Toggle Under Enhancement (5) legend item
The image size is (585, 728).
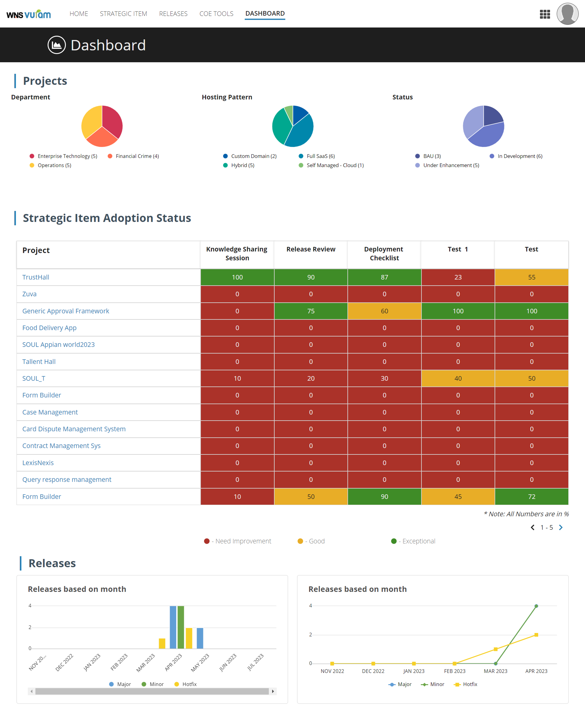point(447,165)
